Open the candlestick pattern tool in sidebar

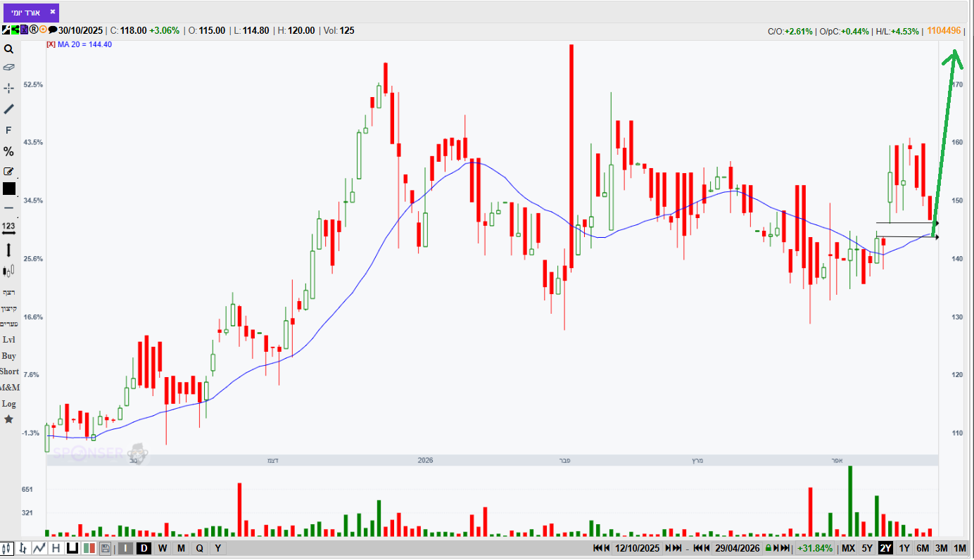click(x=9, y=271)
